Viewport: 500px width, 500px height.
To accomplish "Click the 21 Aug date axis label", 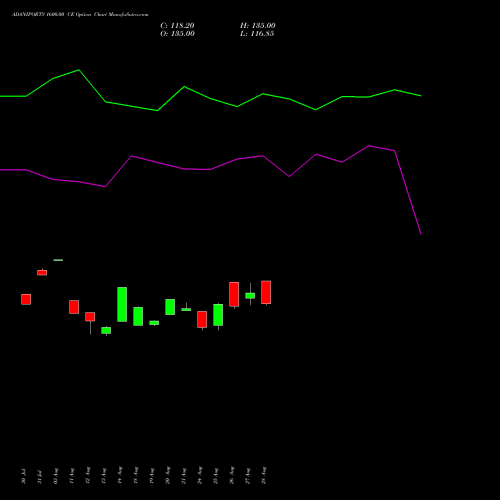I will point(183,475).
